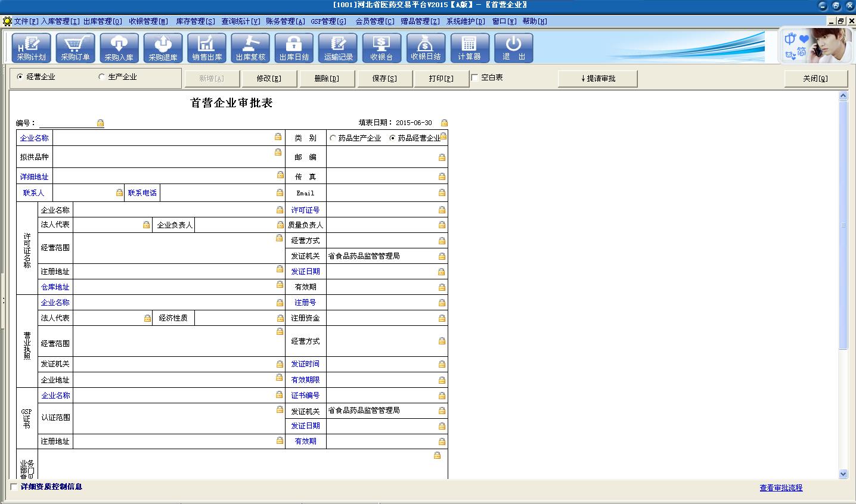The image size is (856, 504).
Task: Expand the 提请审批 dropdown button
Action: 597,79
